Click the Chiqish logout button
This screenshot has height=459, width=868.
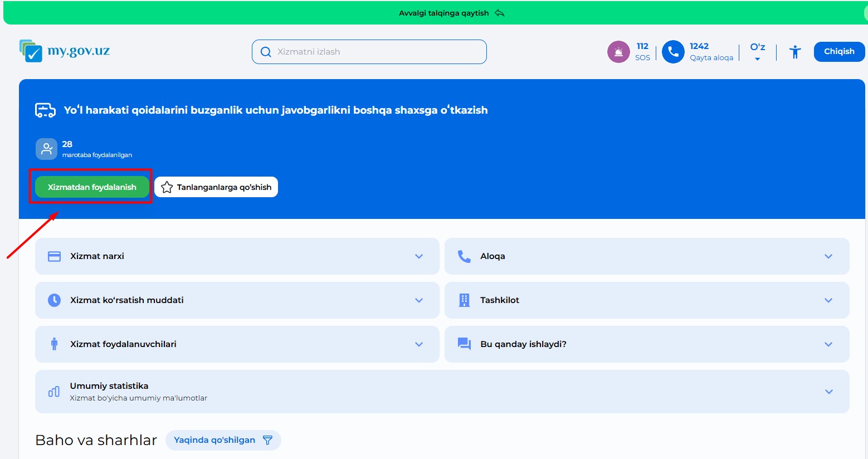point(838,51)
